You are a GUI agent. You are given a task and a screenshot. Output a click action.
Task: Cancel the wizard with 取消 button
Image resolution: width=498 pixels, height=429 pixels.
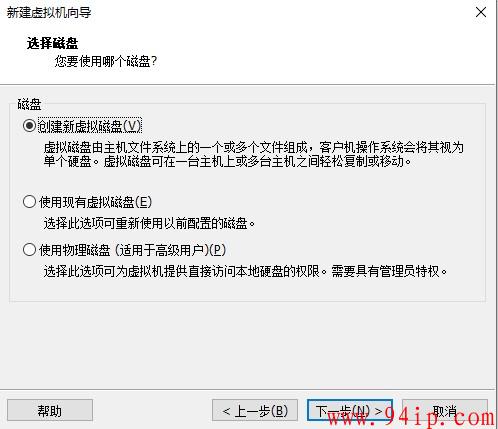point(445,410)
